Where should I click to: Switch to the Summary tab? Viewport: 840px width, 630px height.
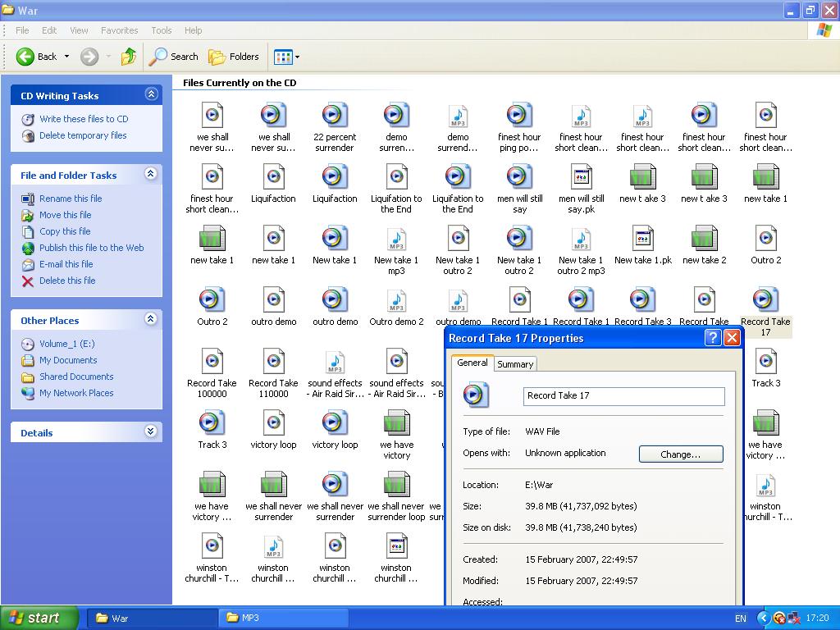pos(515,364)
